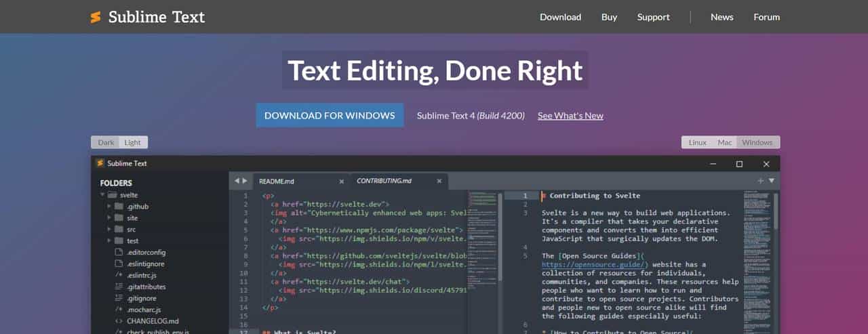Viewport: 868px width, 334px height.
Task: Open the Support menu in navigation
Action: tap(653, 17)
